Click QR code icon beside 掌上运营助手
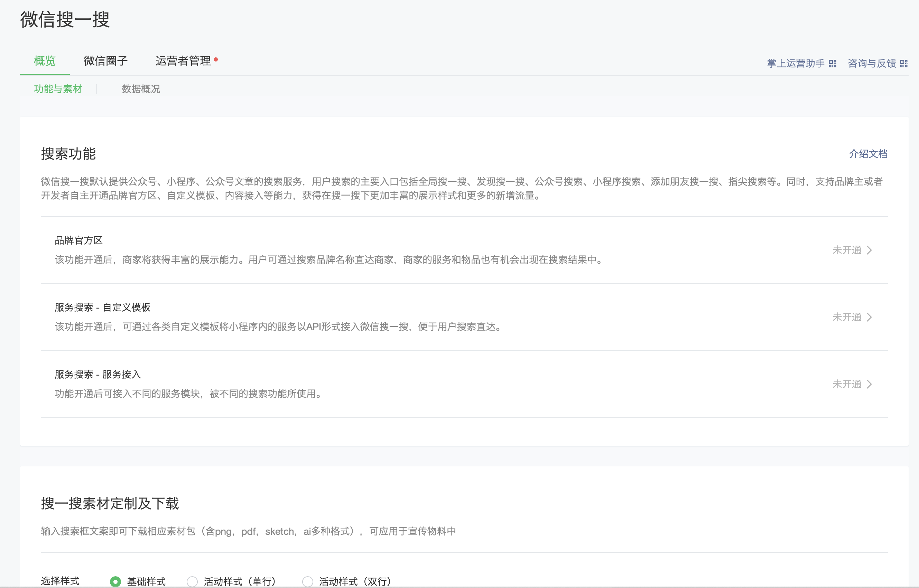919x588 pixels. click(833, 63)
